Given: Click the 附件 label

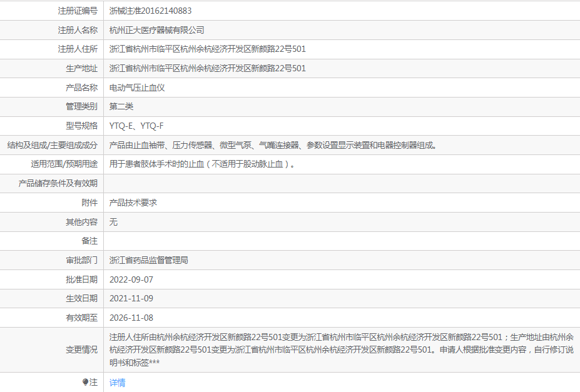Looking at the screenshot, I should (x=89, y=203).
